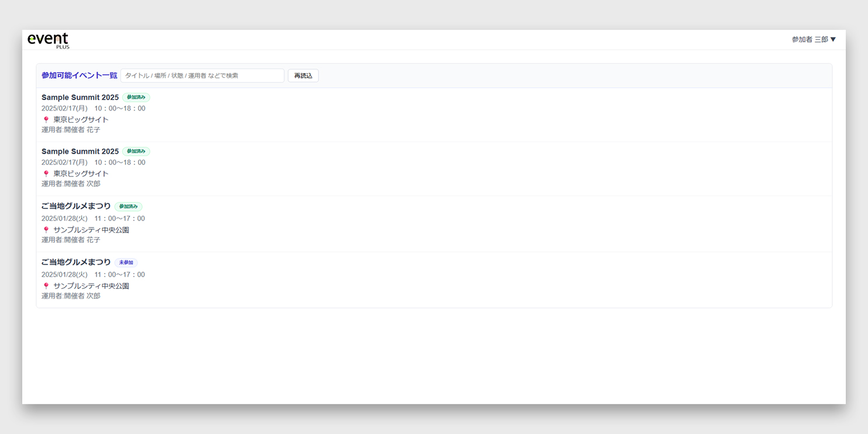Select サンプルシティ中央公園 venue in the 未参加 event

click(x=91, y=286)
